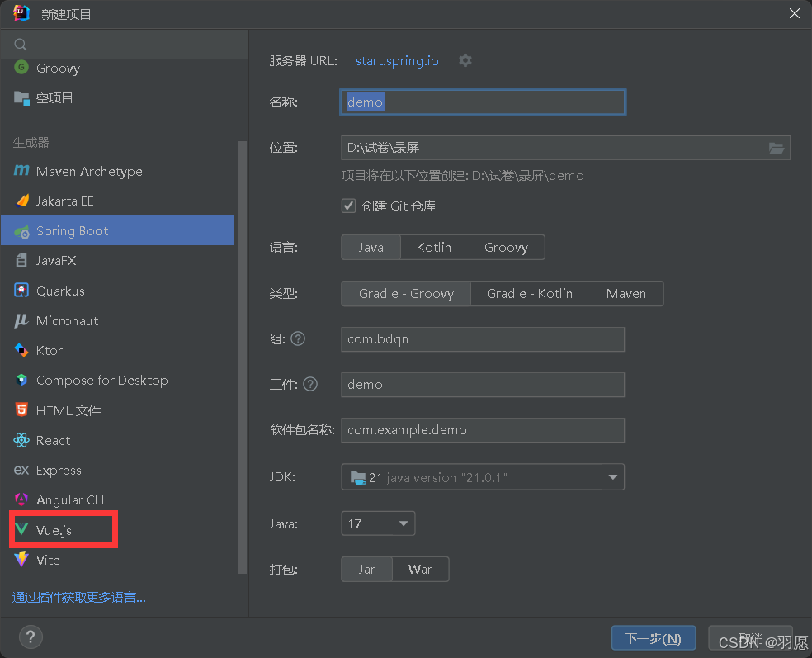This screenshot has width=812, height=658.
Task: Click the Spring Boot icon
Action: click(x=21, y=231)
